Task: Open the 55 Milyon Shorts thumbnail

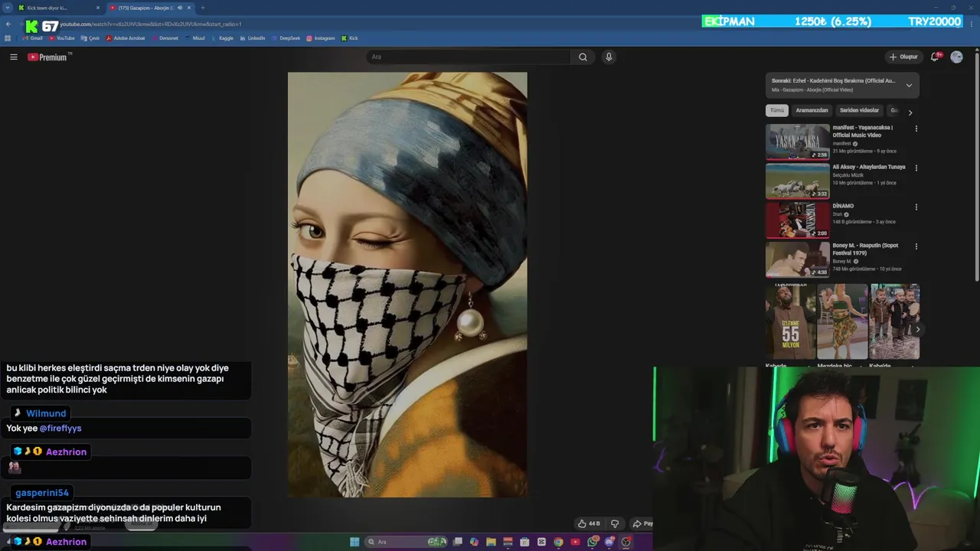Action: pos(791,321)
